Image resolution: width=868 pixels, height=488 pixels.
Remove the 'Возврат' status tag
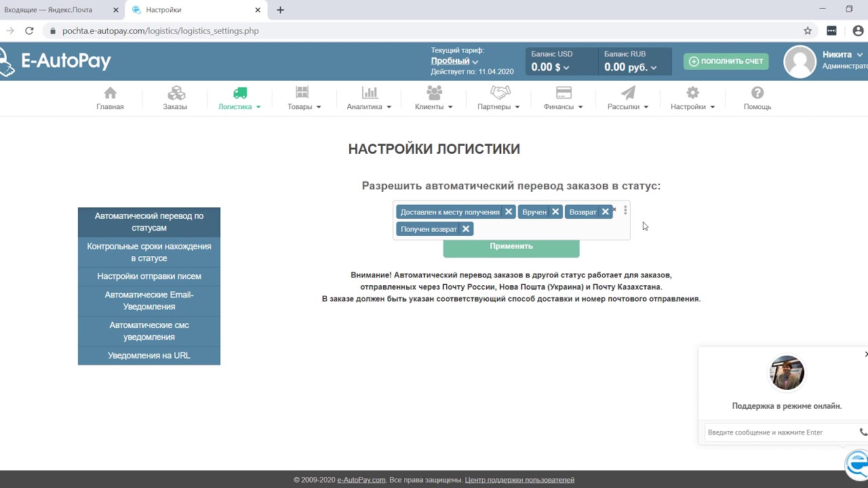[x=606, y=211]
